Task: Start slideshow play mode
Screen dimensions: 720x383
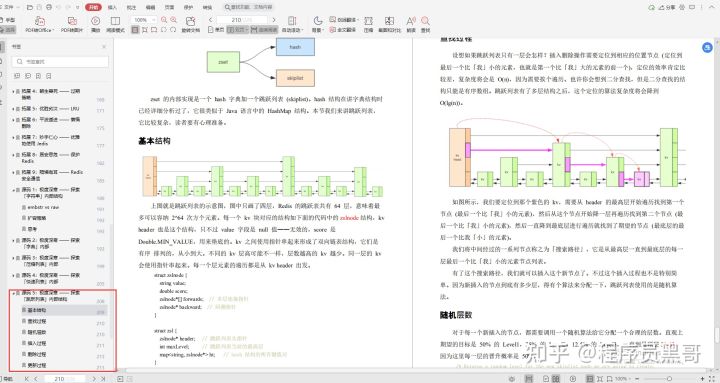Action: (x=96, y=24)
